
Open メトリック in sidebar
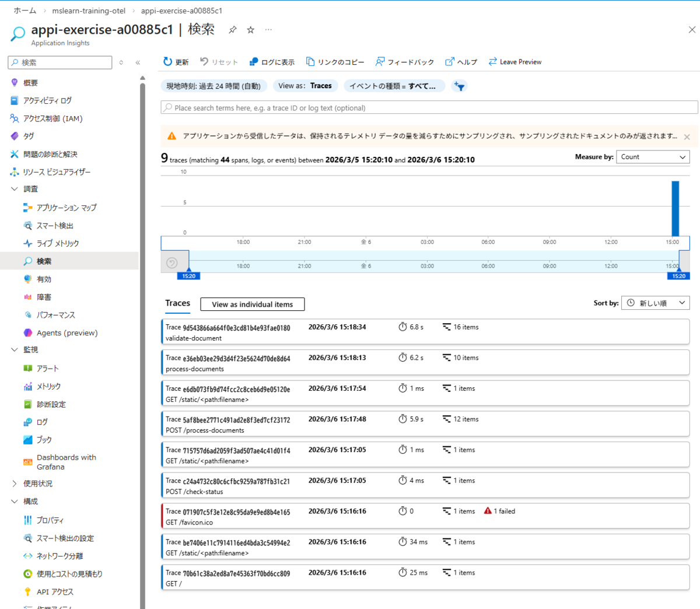(x=48, y=386)
